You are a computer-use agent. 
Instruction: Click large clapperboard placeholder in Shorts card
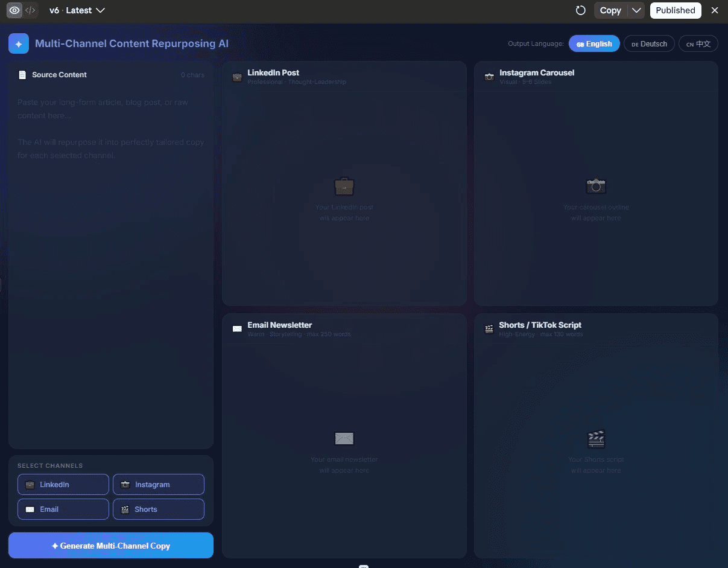click(596, 438)
